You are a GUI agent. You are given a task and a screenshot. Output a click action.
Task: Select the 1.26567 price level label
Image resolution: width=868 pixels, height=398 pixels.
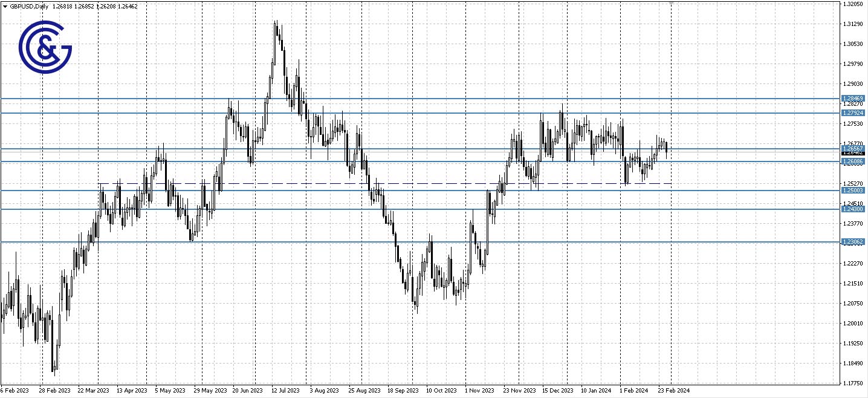[853, 147]
